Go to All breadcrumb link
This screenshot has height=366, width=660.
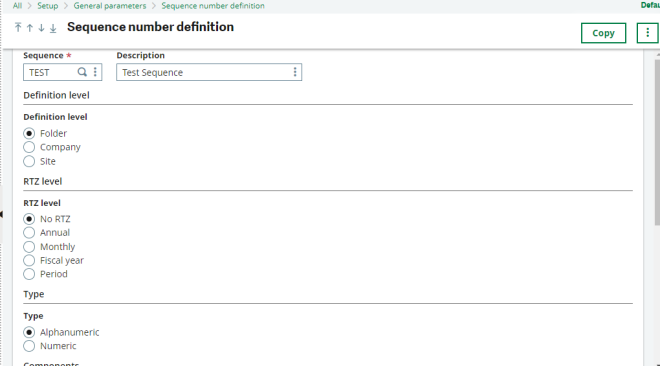click(x=17, y=6)
